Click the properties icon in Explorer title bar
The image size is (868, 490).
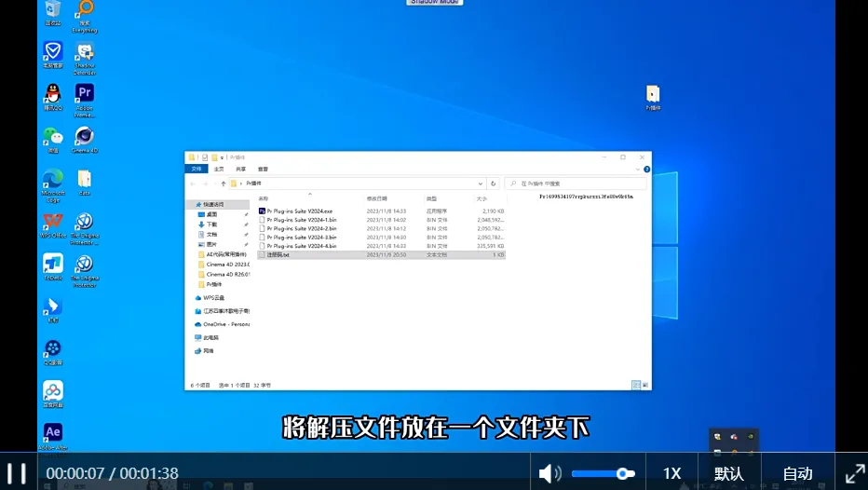[205, 157]
